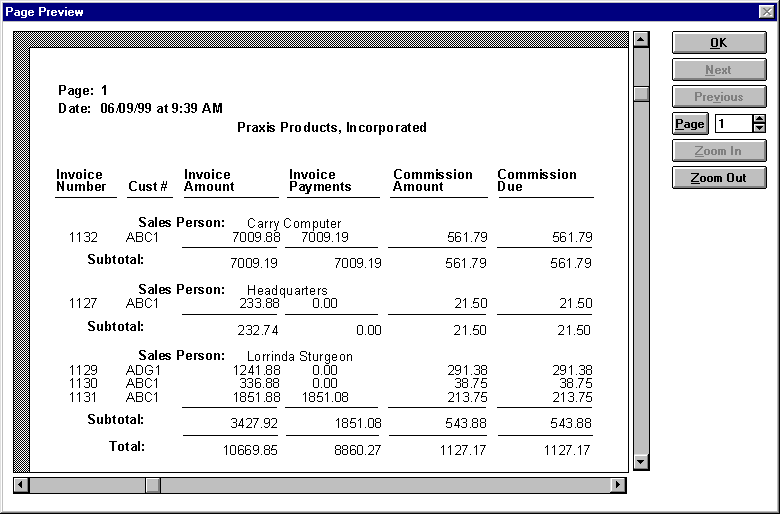Increment page number with spinner up arrow
The height and width of the screenshot is (514, 780).
pos(759,119)
